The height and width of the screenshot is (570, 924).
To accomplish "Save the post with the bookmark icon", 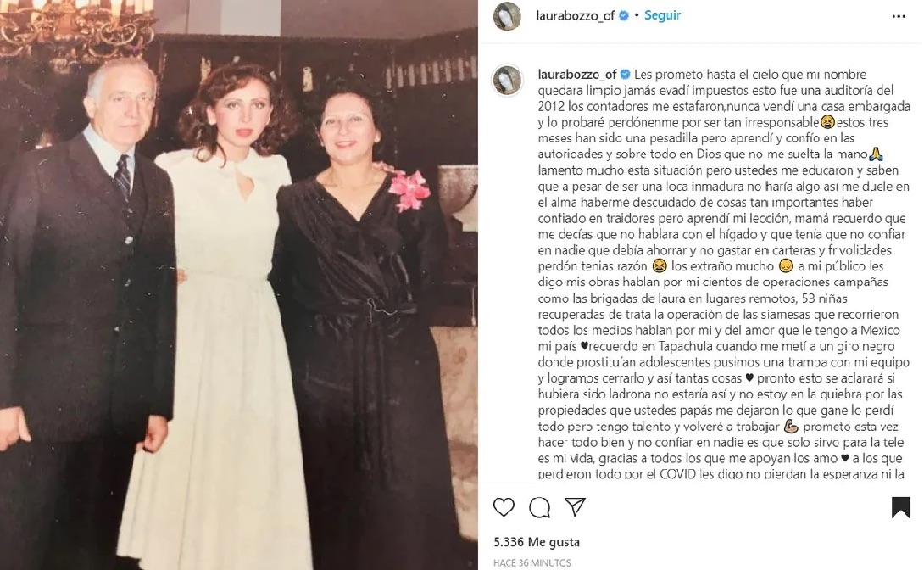I will pyautogui.click(x=900, y=507).
